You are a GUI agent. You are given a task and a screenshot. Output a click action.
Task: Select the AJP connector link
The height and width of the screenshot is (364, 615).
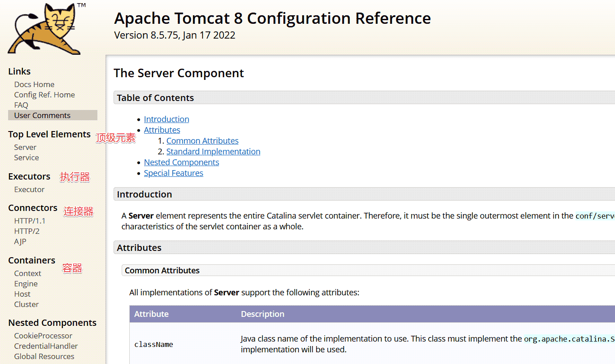coord(20,241)
